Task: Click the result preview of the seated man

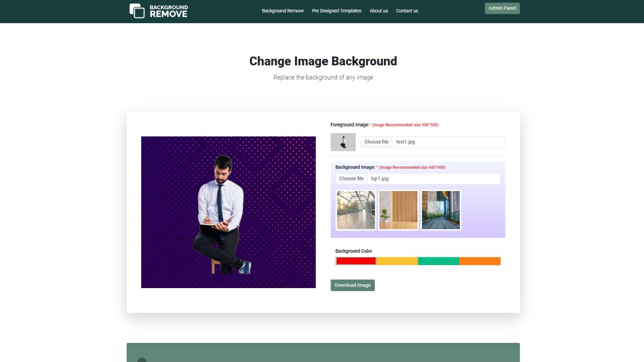Action: click(x=228, y=212)
